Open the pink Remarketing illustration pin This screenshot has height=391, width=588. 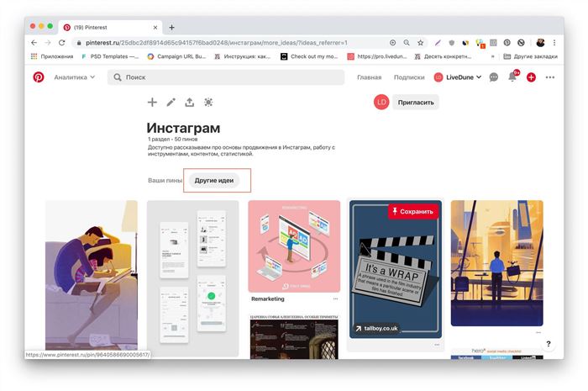(294, 246)
